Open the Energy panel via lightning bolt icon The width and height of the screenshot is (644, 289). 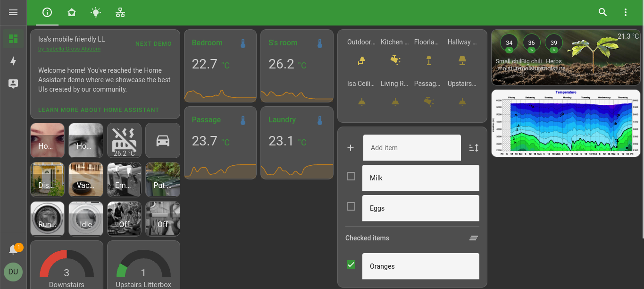[13, 61]
